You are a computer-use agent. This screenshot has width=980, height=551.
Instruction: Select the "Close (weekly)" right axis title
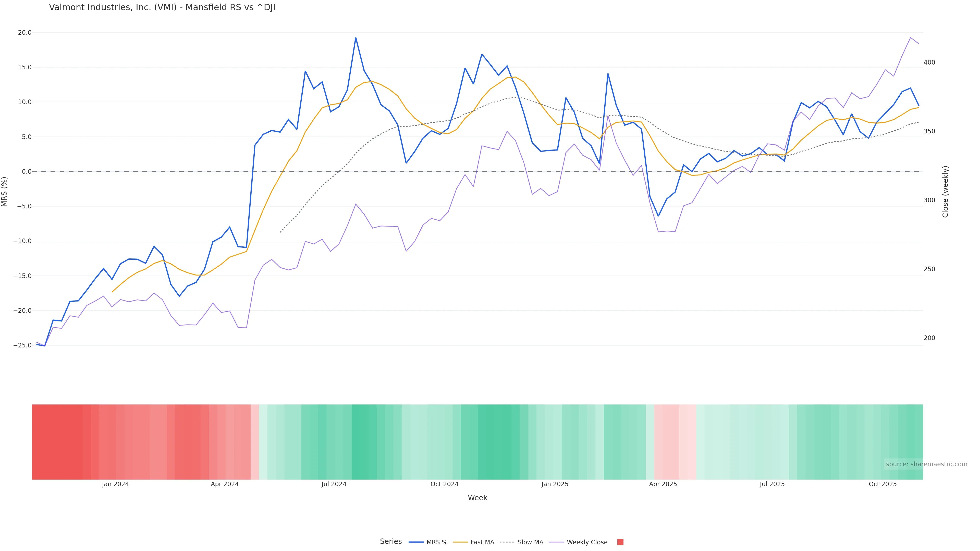coord(945,192)
